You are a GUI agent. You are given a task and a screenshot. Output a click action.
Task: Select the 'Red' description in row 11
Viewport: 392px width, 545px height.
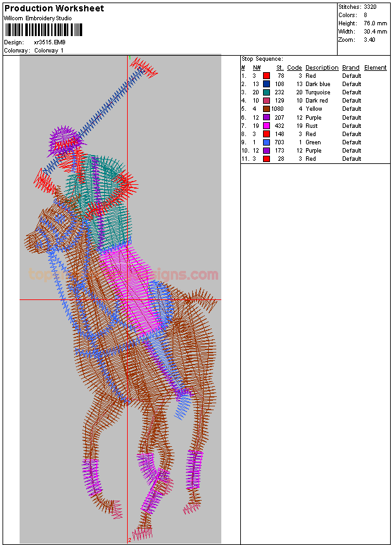[x=310, y=159]
